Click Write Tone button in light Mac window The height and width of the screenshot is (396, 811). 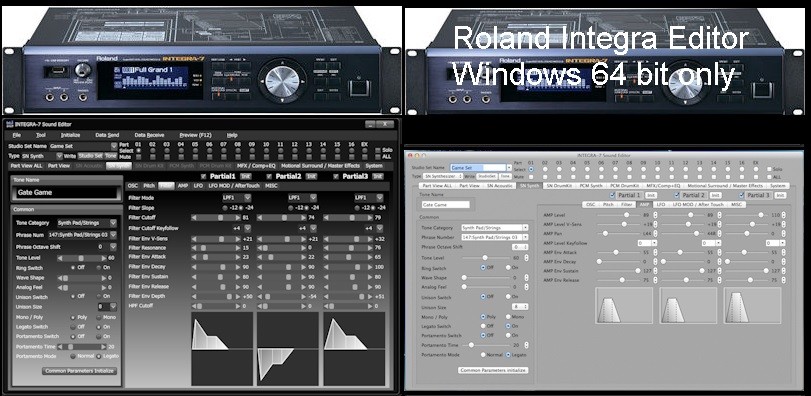pyautogui.click(x=505, y=176)
